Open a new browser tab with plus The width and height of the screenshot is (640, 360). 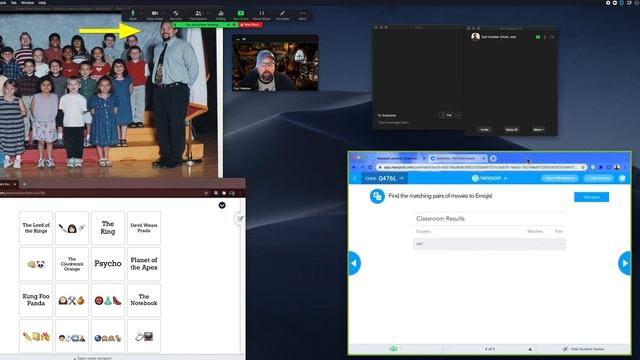click(x=493, y=158)
